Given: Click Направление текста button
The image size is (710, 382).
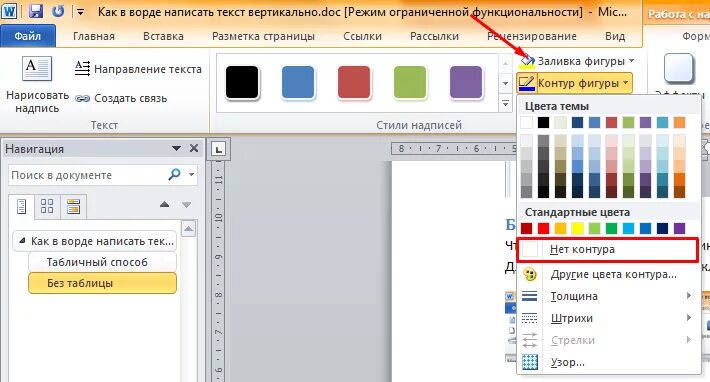Looking at the screenshot, I should coord(138,69).
